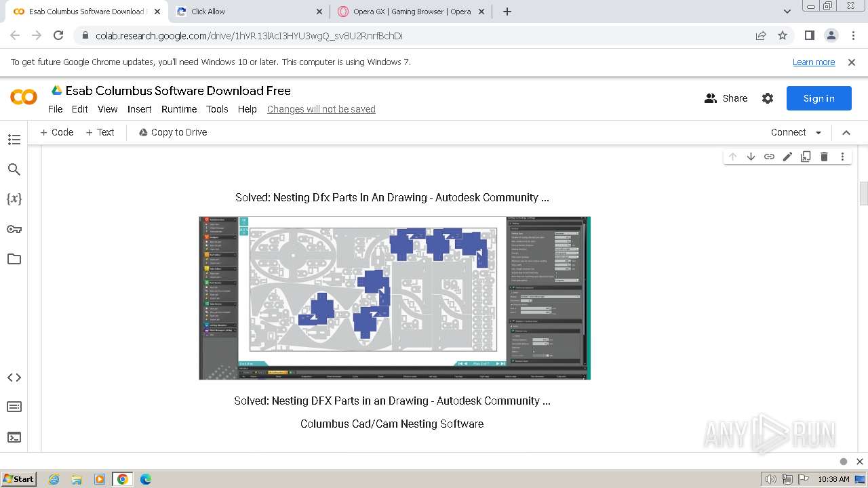Mirror cell in tab icon
This screenshot has height=488, width=868.
click(806, 157)
